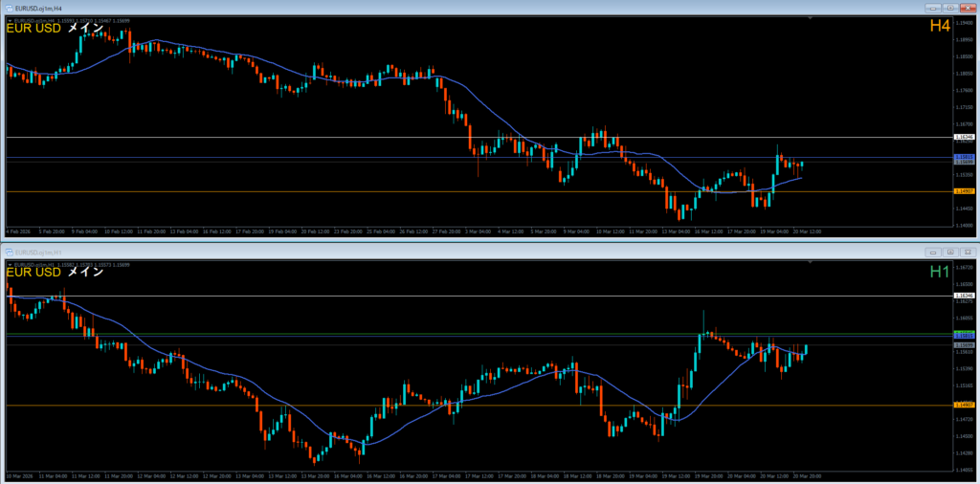Click the green H1 timeframe label
This screenshot has width=980, height=484.
pos(940,272)
